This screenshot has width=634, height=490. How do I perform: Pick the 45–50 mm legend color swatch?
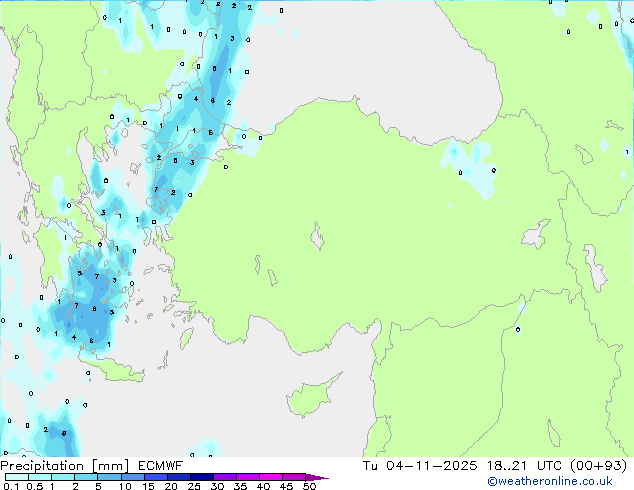click(x=294, y=477)
